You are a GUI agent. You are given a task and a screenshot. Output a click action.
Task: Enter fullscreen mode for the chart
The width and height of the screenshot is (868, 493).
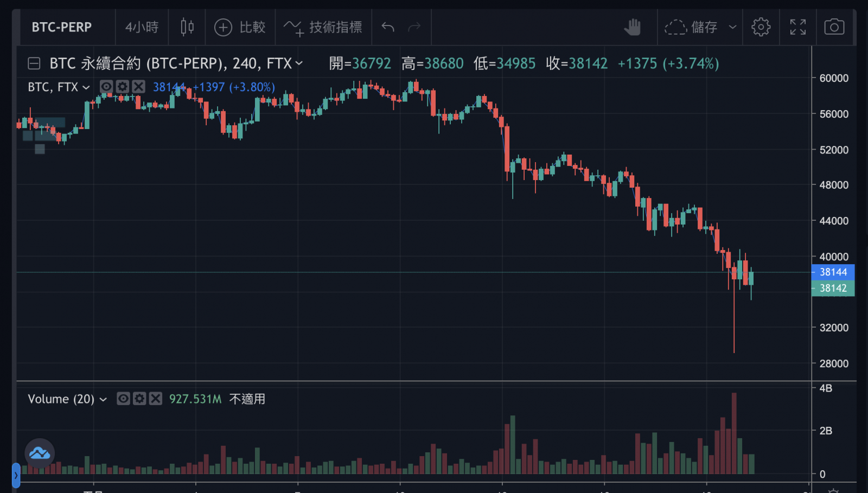coord(797,27)
